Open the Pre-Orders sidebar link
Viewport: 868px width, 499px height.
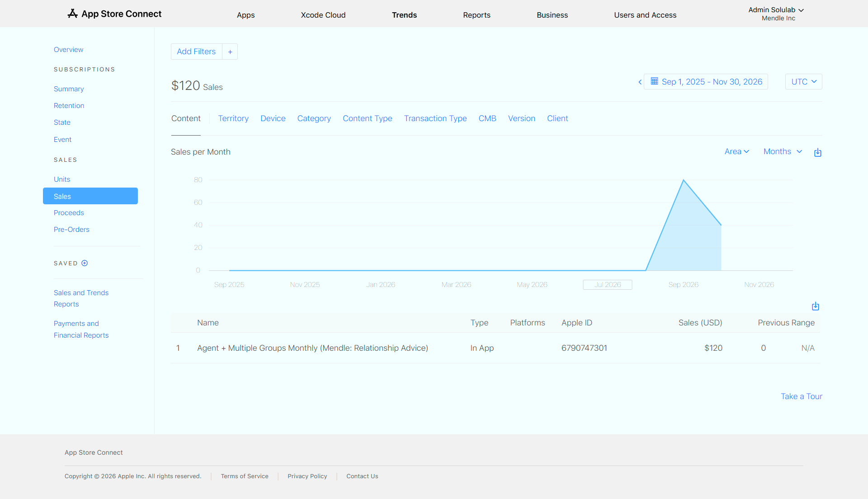[x=71, y=230]
